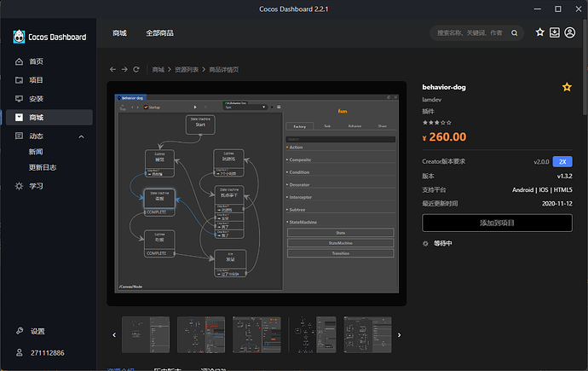588x371 pixels.
Task: Show previous thumbnails with left arrow
Action: click(114, 335)
